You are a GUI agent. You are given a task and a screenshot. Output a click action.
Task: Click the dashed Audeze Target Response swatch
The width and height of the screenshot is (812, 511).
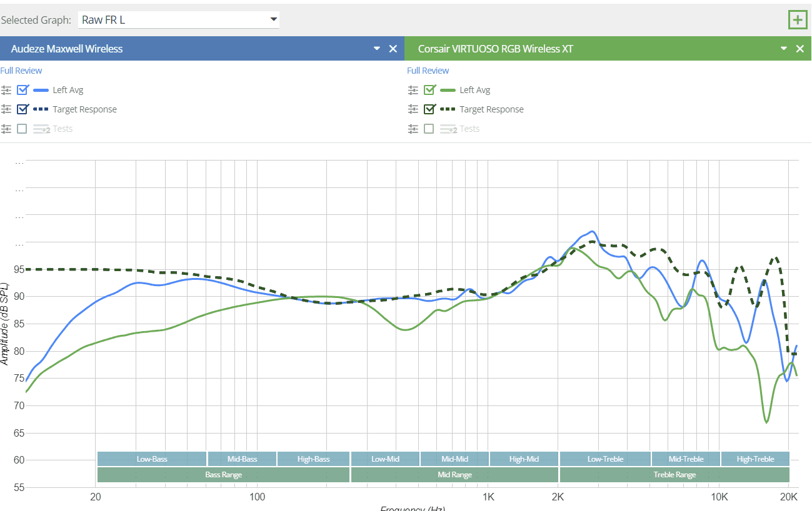pyautogui.click(x=41, y=109)
